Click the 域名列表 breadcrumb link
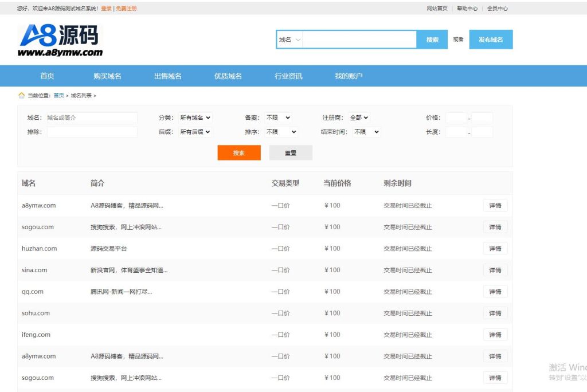 click(x=81, y=96)
